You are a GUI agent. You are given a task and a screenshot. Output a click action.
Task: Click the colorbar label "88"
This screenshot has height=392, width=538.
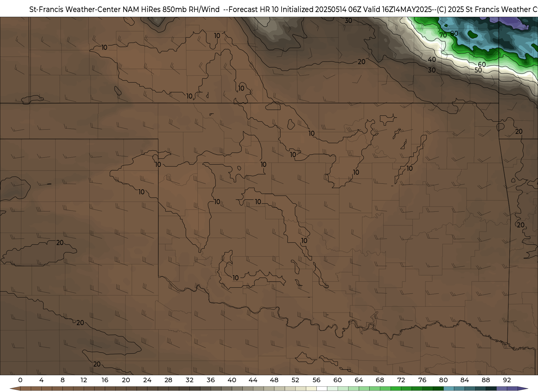pyautogui.click(x=486, y=380)
